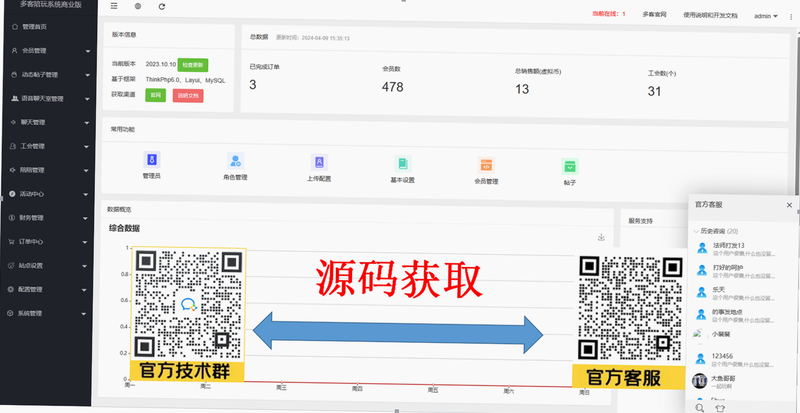Click the download icon on the 综合数据 chart
The width and height of the screenshot is (800, 413).
click(x=601, y=237)
